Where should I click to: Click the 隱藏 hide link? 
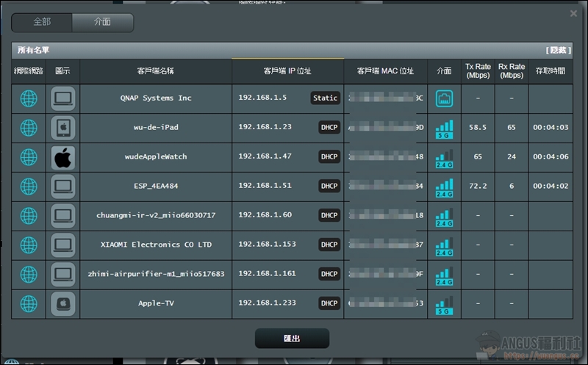(x=558, y=50)
